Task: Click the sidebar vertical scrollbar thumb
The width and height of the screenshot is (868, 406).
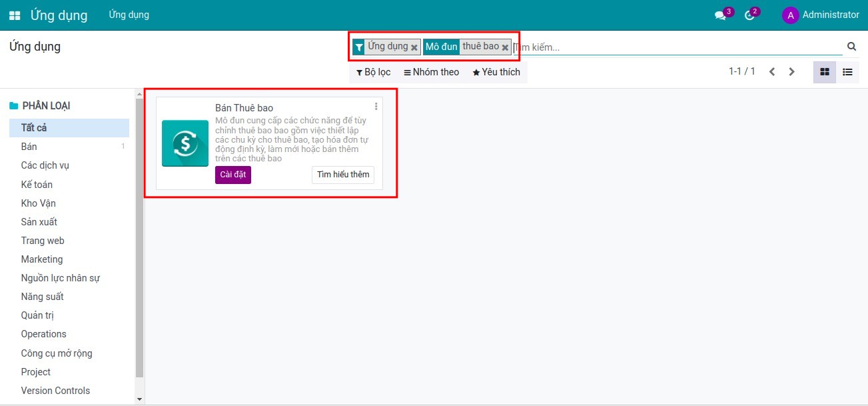Action: point(139,238)
